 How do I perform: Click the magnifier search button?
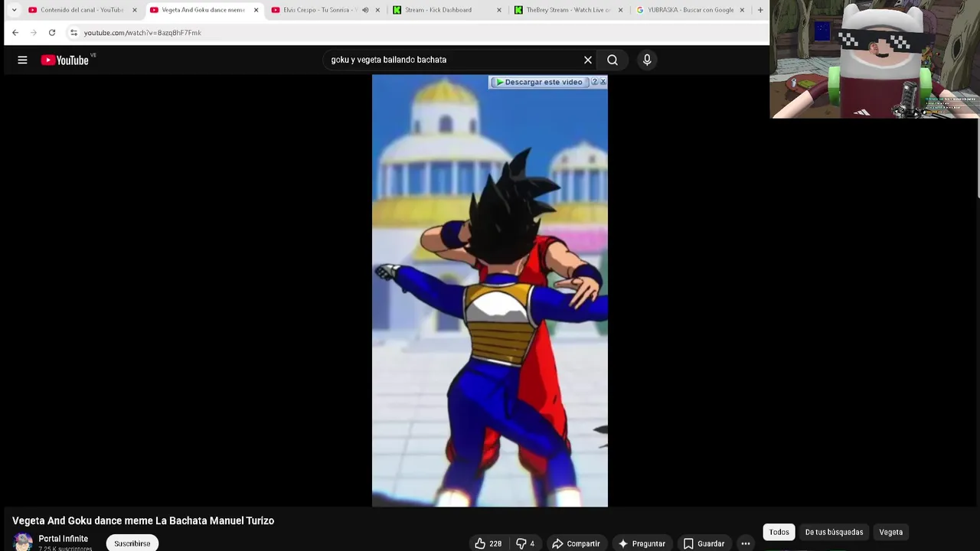coord(612,60)
